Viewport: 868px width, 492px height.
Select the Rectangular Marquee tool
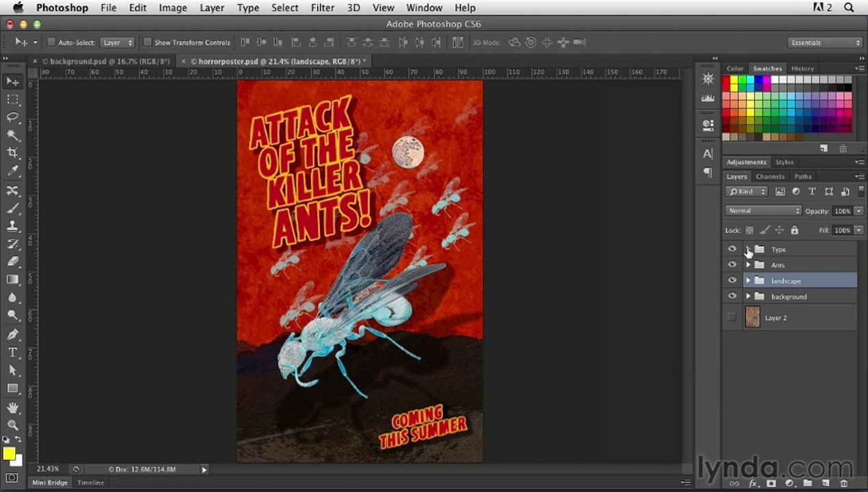pos(13,100)
